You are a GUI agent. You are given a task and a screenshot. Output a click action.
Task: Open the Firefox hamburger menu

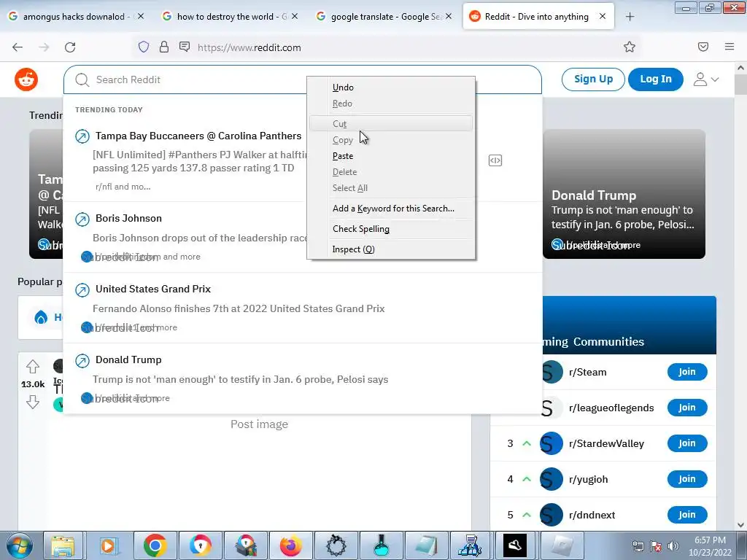(729, 47)
